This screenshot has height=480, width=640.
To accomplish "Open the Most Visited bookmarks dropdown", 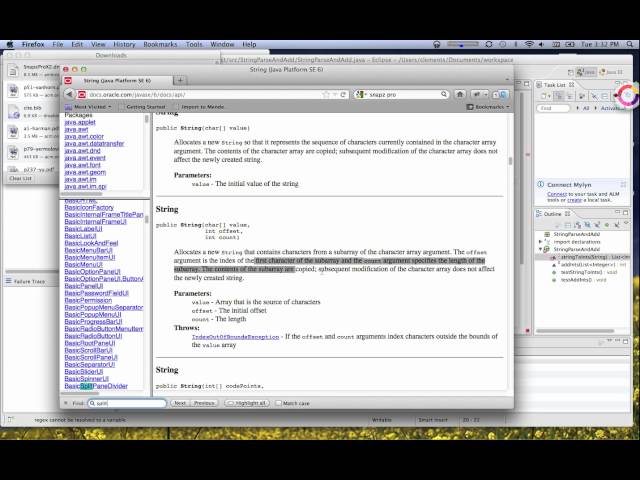I will pos(88,107).
